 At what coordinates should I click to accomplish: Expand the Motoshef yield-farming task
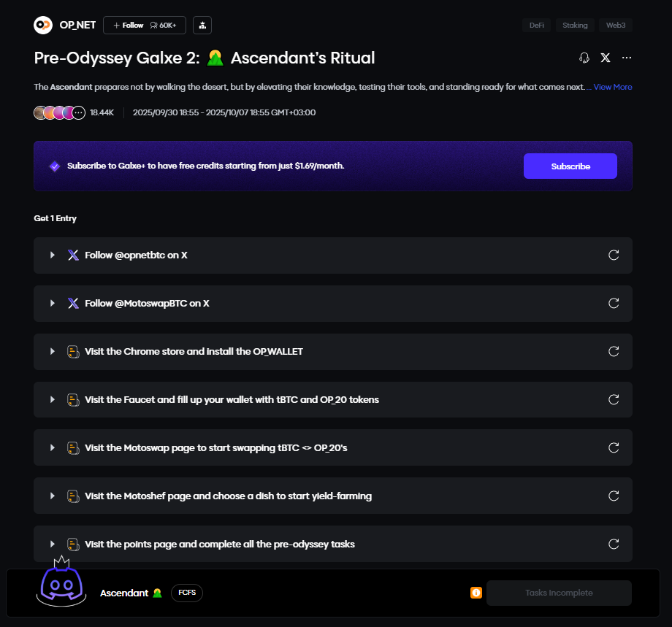click(x=53, y=496)
